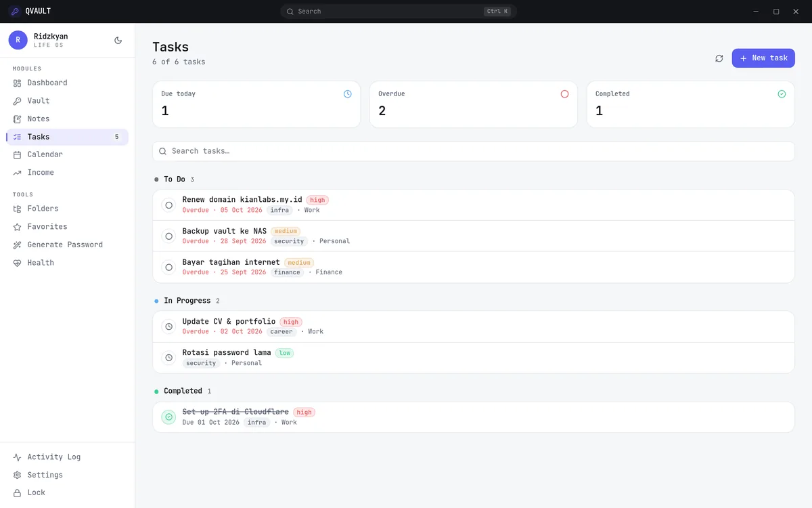The image size is (812, 508).
Task: Toggle dark mode moon icon
Action: tap(118, 40)
